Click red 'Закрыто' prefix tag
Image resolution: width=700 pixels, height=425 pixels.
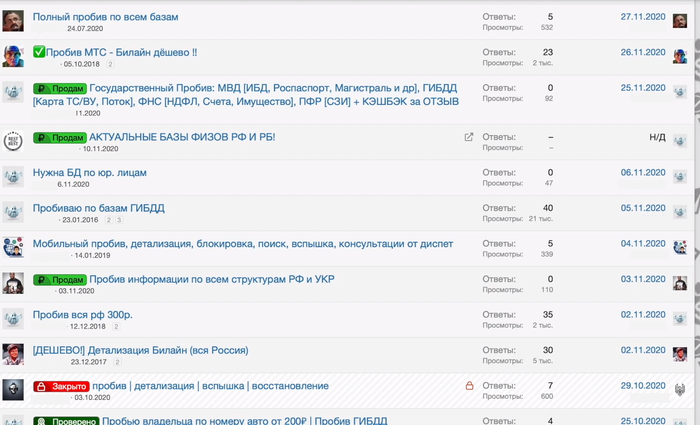pyautogui.click(x=61, y=387)
